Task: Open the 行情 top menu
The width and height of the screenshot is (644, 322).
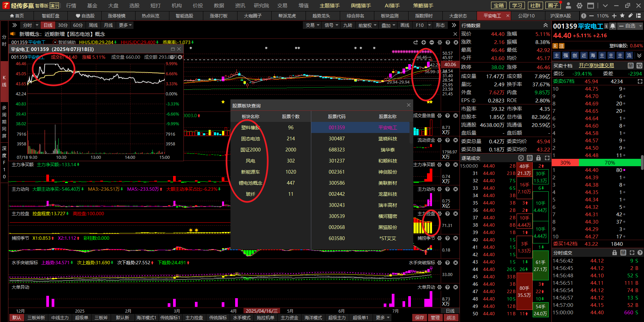Action: (x=71, y=5)
